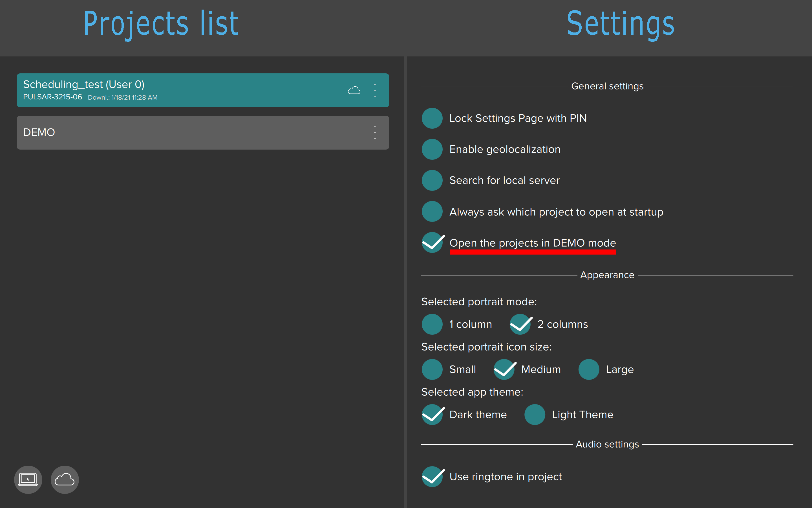Open three-dot menu of Scheduling_test project

click(x=375, y=90)
